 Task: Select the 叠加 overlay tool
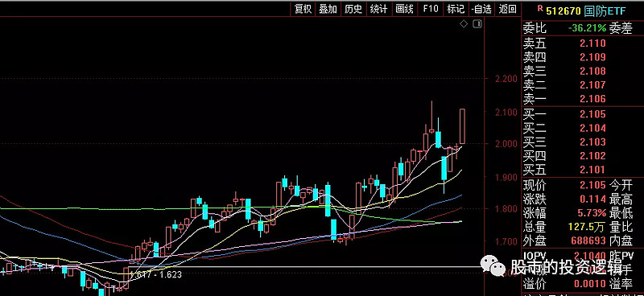328,9
